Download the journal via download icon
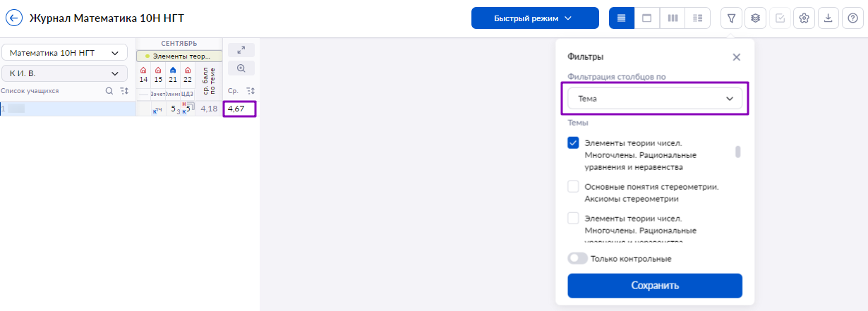The image size is (868, 311). click(x=828, y=18)
